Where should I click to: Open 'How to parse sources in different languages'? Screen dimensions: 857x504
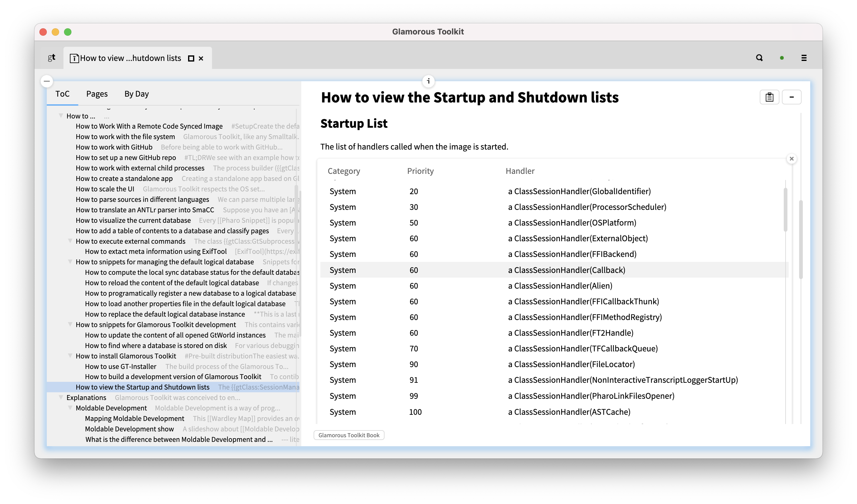142,199
